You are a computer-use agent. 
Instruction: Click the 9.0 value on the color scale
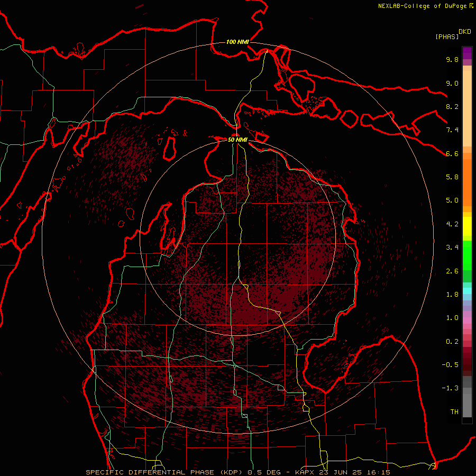[452, 83]
